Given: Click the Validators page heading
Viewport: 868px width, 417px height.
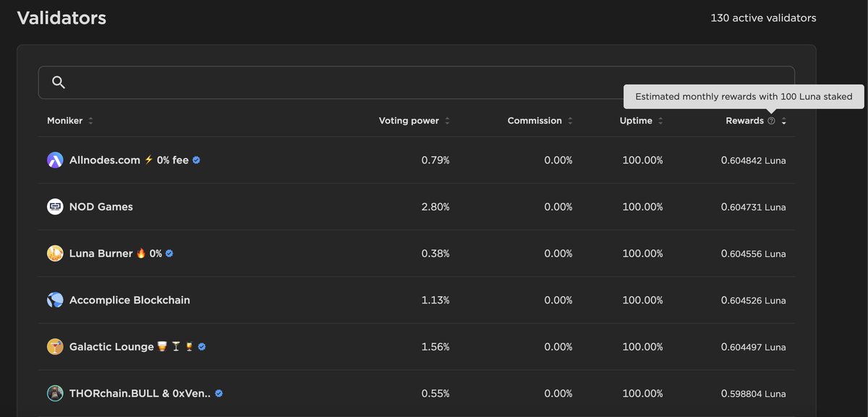Looking at the screenshot, I should [x=61, y=17].
